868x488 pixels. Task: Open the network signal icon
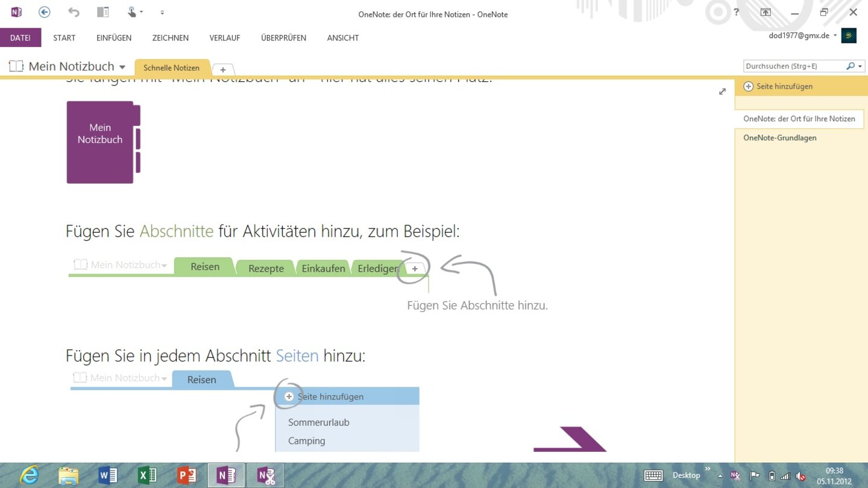785,476
